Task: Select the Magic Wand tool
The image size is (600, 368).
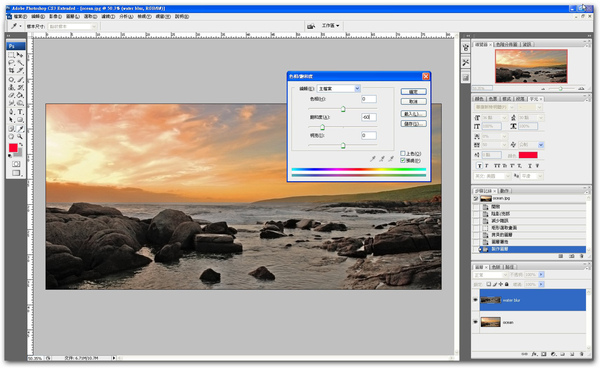Action: pyautogui.click(x=20, y=62)
